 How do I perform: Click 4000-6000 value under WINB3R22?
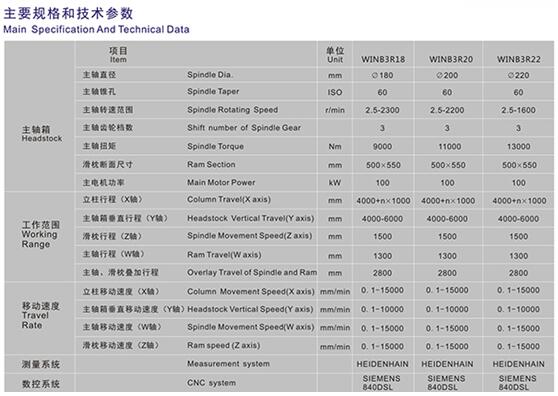(x=518, y=219)
